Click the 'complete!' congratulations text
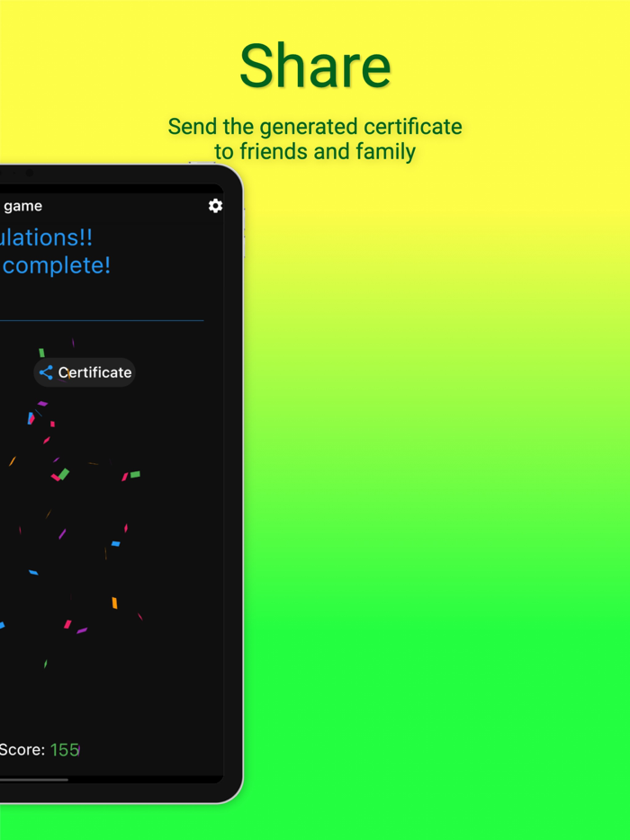Screen dimensions: 630x840 click(57, 265)
